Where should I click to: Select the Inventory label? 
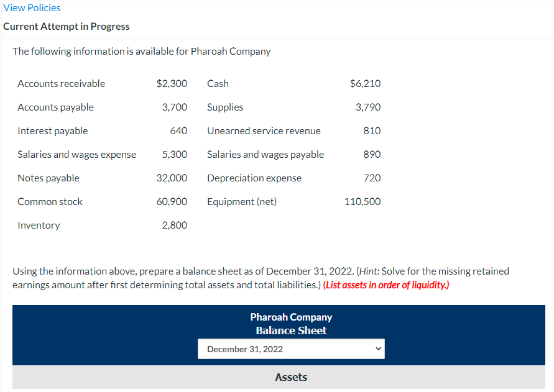coord(39,225)
